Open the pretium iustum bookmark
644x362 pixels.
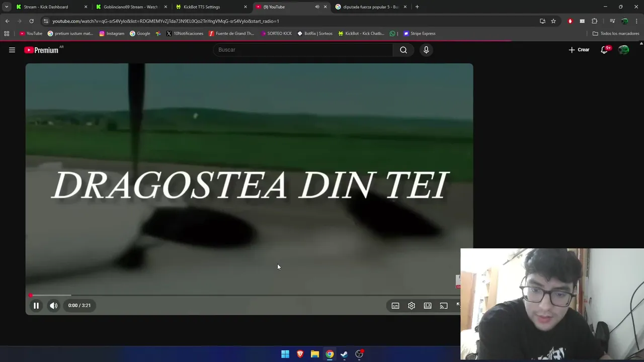tap(70, 34)
